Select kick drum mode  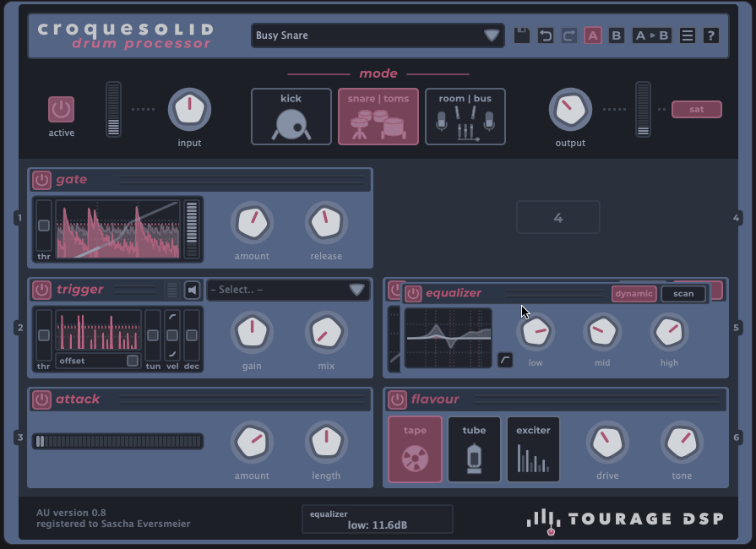click(x=291, y=117)
